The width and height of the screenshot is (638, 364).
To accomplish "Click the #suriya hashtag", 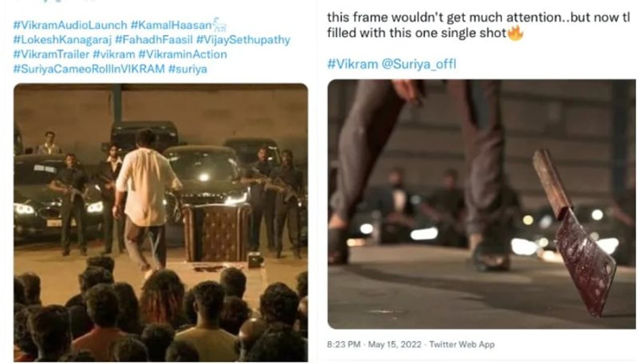I will point(187,69).
